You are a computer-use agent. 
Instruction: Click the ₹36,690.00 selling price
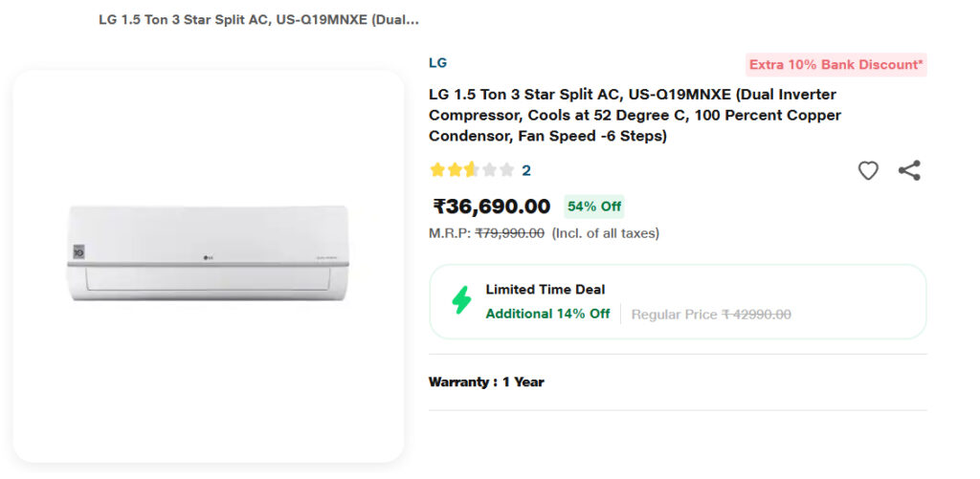pyautogui.click(x=492, y=207)
